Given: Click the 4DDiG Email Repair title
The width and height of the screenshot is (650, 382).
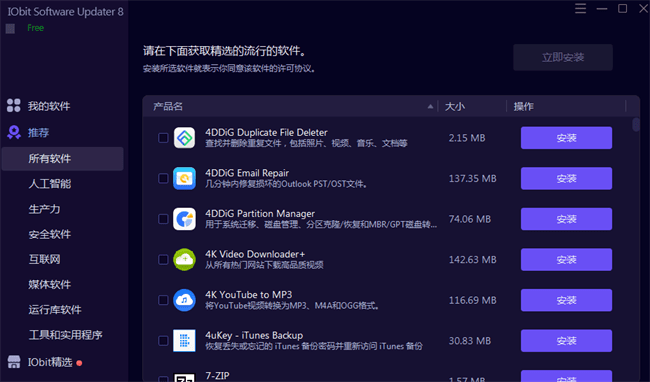Looking at the screenshot, I should point(247,173).
